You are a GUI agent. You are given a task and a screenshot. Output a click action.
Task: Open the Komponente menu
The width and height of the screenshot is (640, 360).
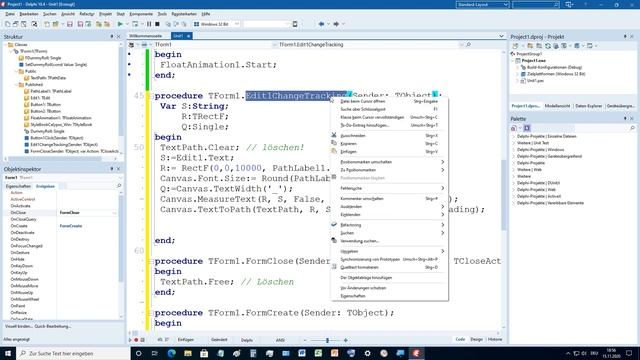click(x=141, y=14)
